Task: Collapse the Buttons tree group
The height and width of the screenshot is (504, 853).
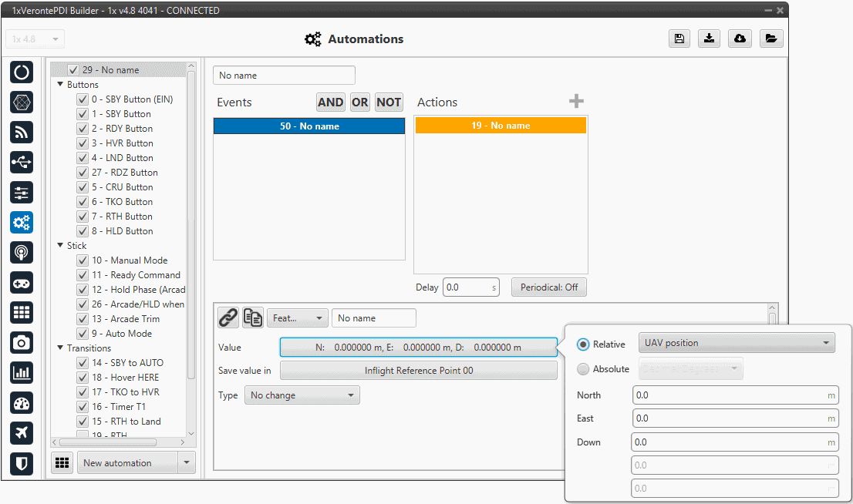Action: click(x=60, y=85)
